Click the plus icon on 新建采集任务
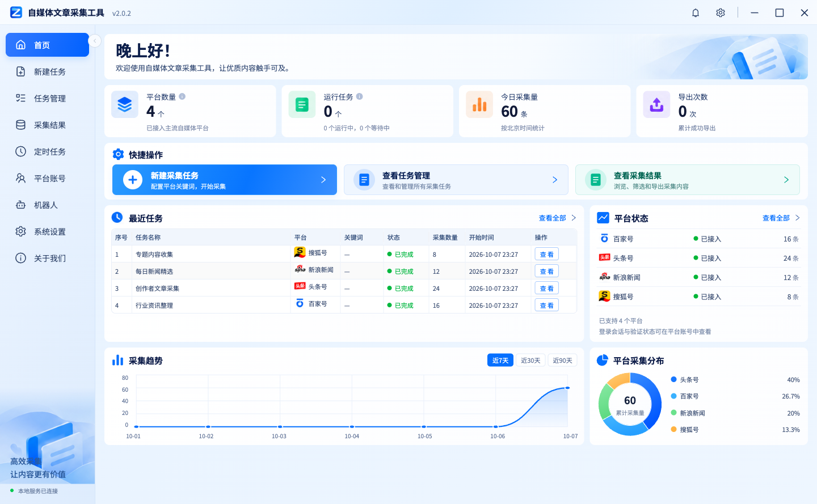817x504 pixels. (x=133, y=180)
